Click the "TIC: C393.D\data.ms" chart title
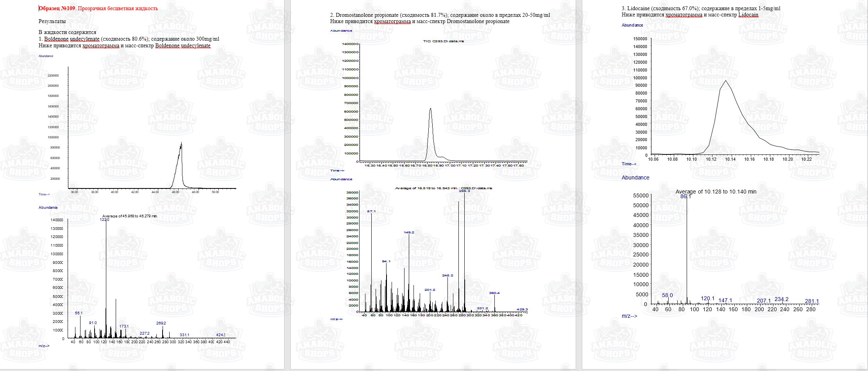This screenshot has height=371, width=868. tap(443, 41)
